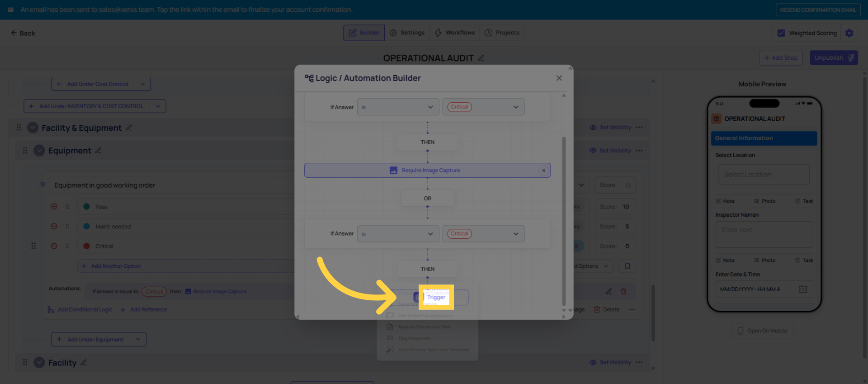The width and height of the screenshot is (868, 384).
Task: Switch to the Builder tab
Action: pyautogui.click(x=364, y=33)
